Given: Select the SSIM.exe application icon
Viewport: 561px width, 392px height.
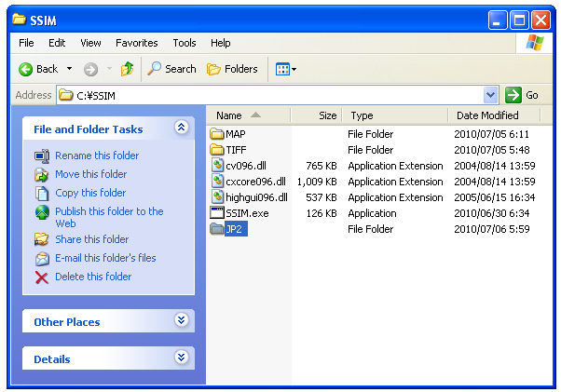Looking at the screenshot, I should (217, 213).
